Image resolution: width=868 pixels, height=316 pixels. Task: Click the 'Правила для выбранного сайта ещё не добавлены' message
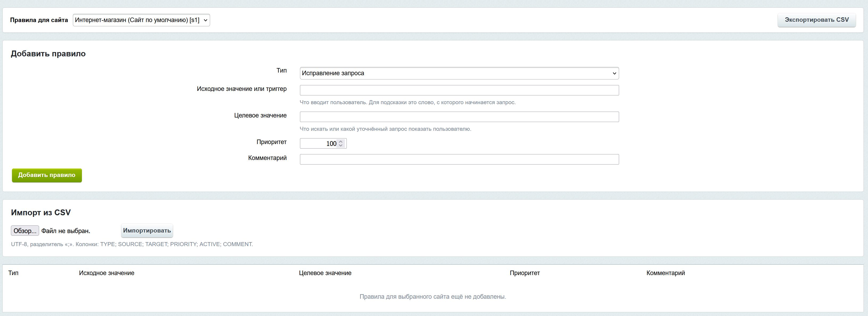click(x=433, y=296)
